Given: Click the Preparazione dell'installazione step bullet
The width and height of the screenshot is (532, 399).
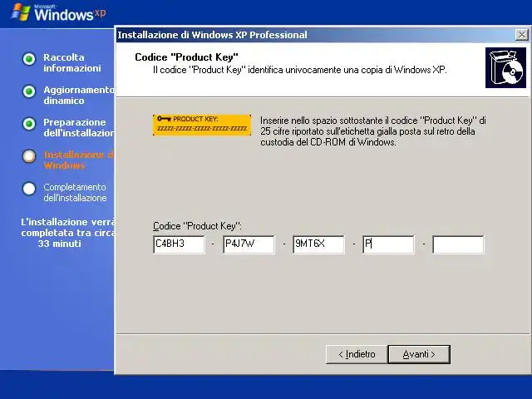Looking at the screenshot, I should 29,124.
